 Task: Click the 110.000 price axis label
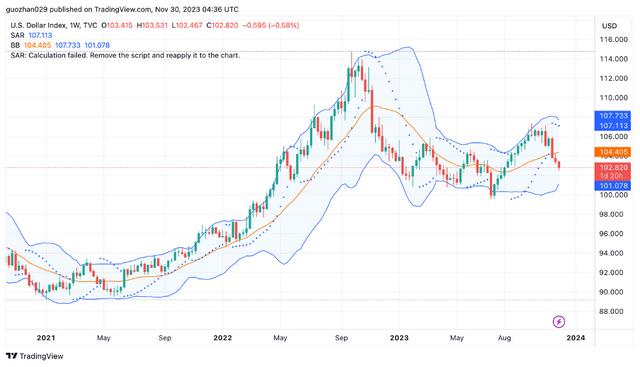(613, 98)
